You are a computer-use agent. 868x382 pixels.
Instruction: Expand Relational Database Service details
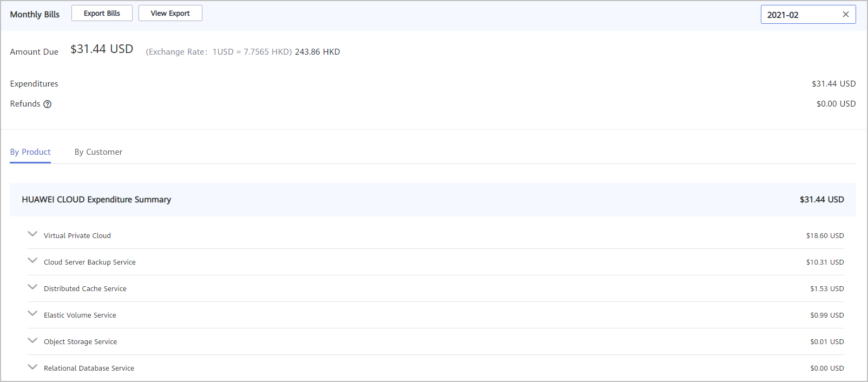pyautogui.click(x=32, y=367)
